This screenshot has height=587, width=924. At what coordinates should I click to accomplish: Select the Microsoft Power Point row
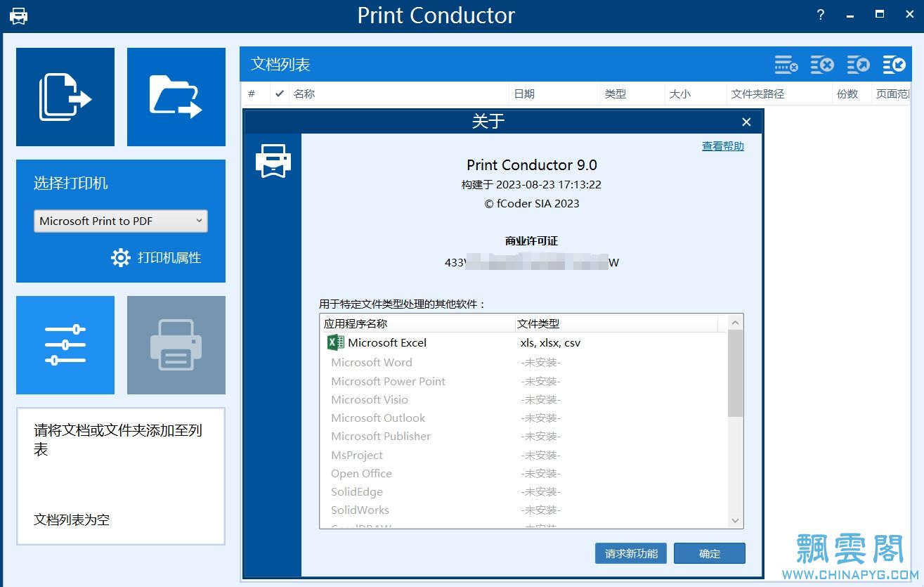coord(523,381)
